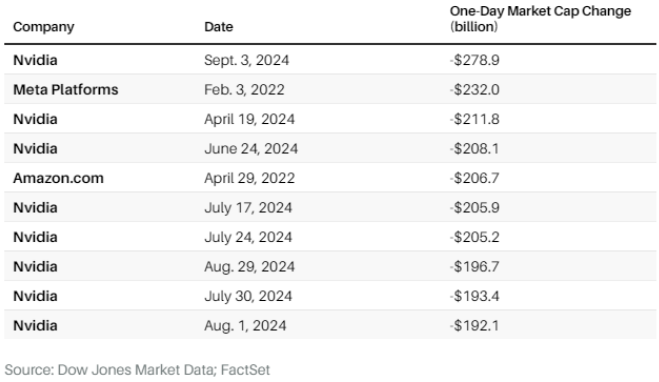Select the -$192.1 market cap value
659x382 pixels.
point(474,326)
